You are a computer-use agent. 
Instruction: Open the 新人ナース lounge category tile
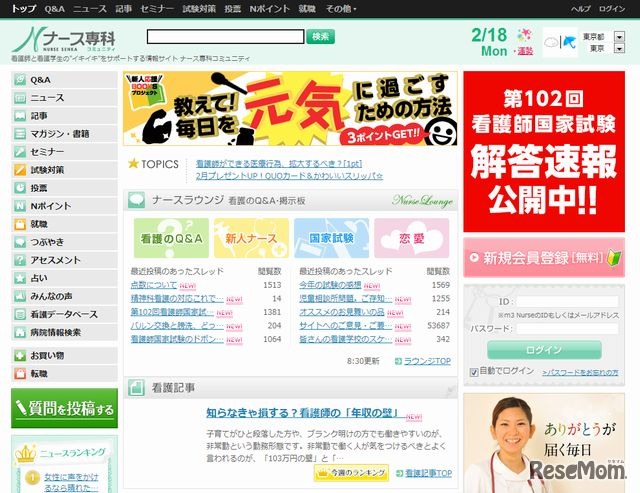(251, 238)
